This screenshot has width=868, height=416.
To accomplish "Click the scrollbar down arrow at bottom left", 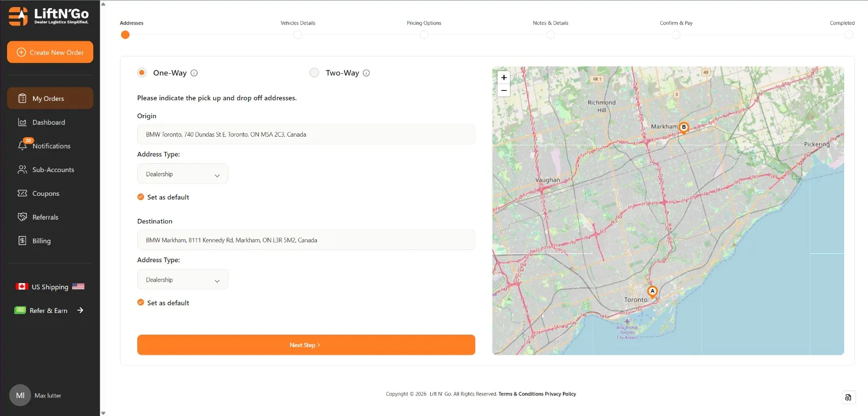I will pos(103,413).
